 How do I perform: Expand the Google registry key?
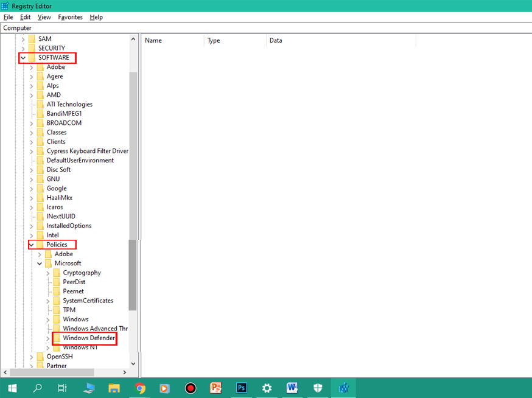tap(32, 189)
